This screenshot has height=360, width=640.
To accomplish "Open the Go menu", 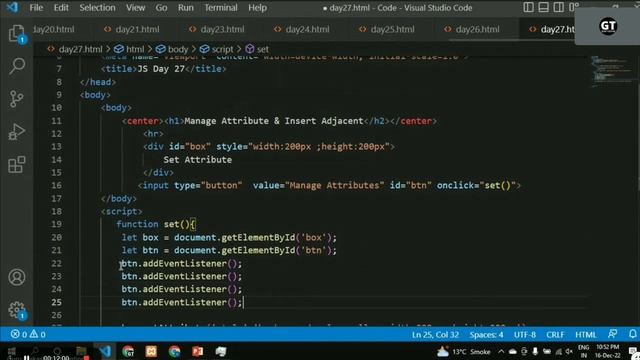I will (x=161, y=7).
